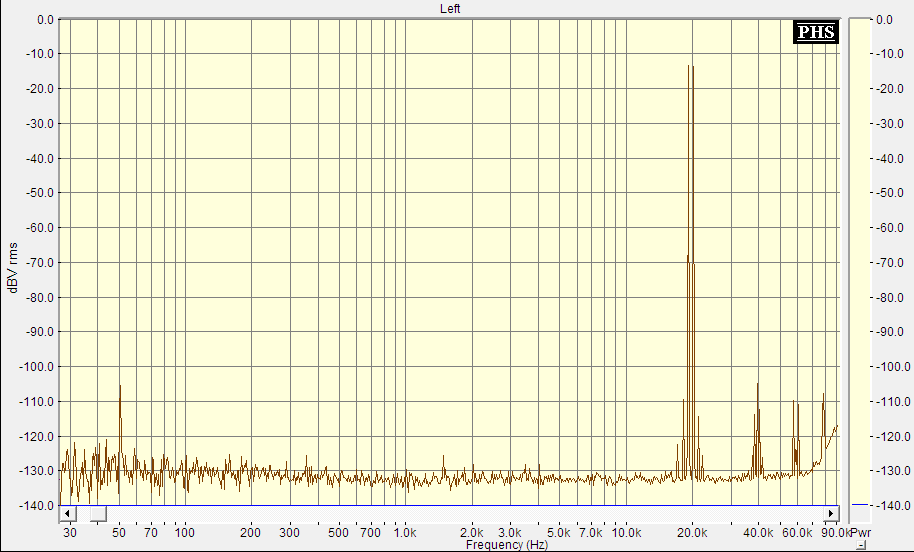This screenshot has height=552, width=914.
Task: Click the 'Frequency (Hz)' axis label
Action: tap(507, 545)
